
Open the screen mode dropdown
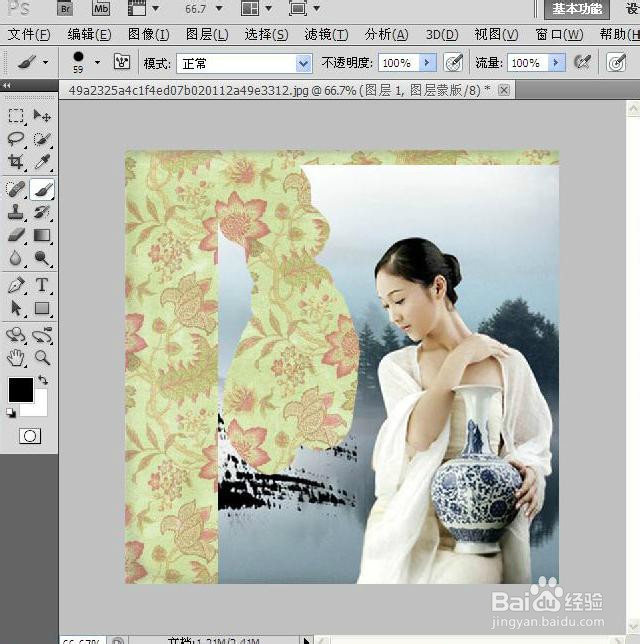pyautogui.click(x=316, y=8)
